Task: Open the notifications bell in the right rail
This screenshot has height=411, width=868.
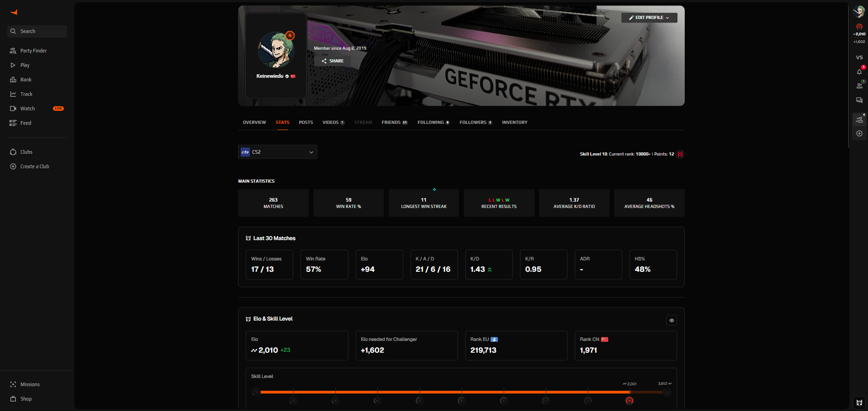Action: coord(859,71)
